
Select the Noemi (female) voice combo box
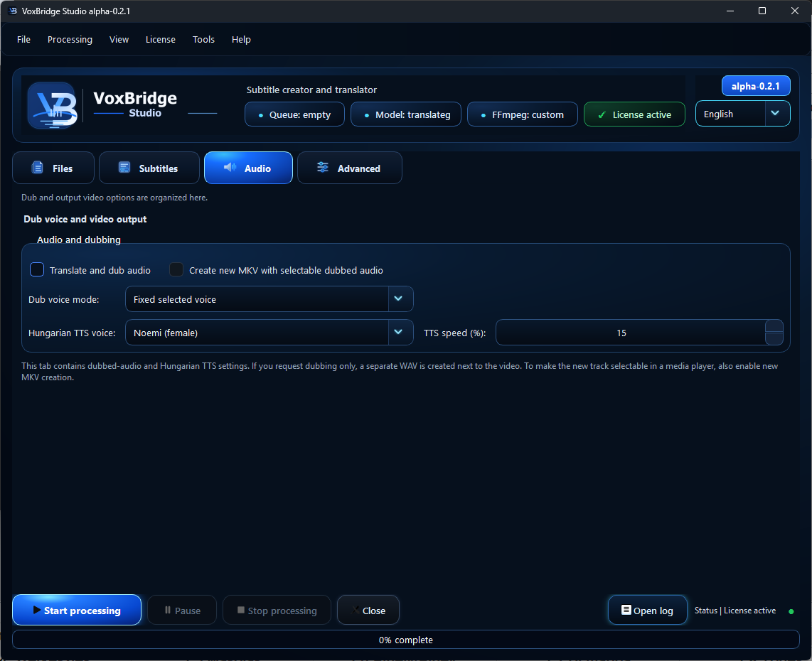pyautogui.click(x=269, y=333)
